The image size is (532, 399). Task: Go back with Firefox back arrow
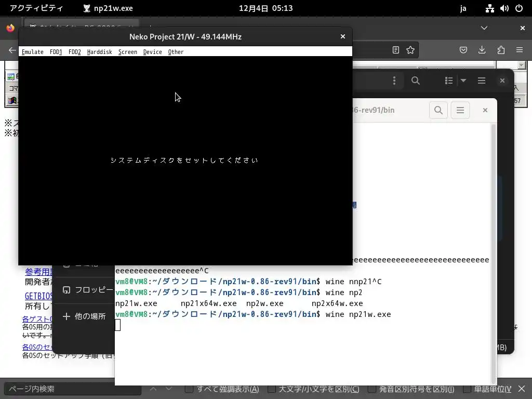12,50
